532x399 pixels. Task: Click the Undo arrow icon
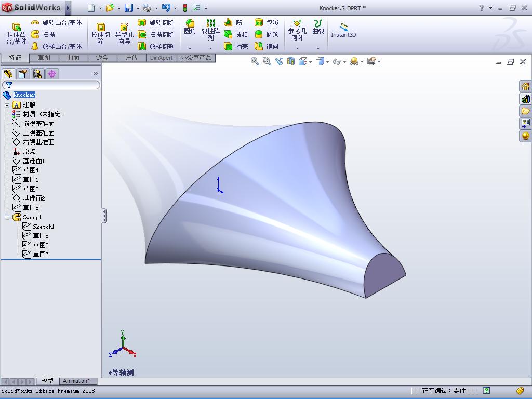(166, 8)
